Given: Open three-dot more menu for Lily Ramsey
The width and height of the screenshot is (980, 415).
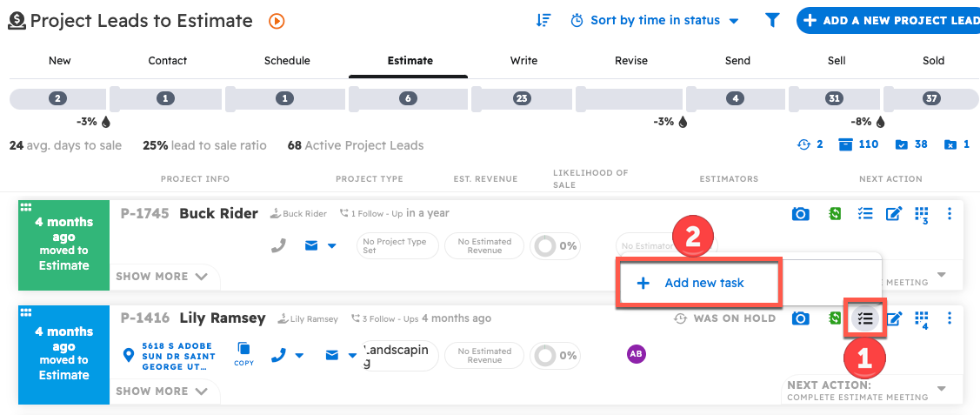Looking at the screenshot, I should coord(950,318).
